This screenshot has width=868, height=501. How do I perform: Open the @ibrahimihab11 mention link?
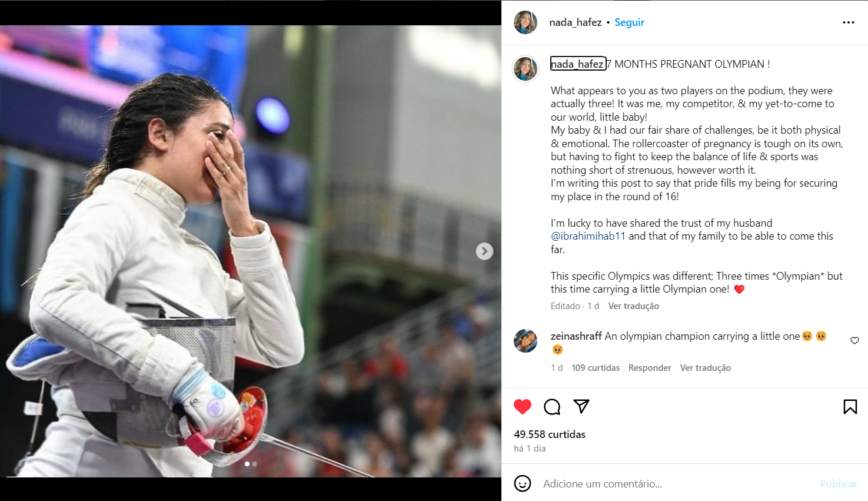pyautogui.click(x=588, y=236)
